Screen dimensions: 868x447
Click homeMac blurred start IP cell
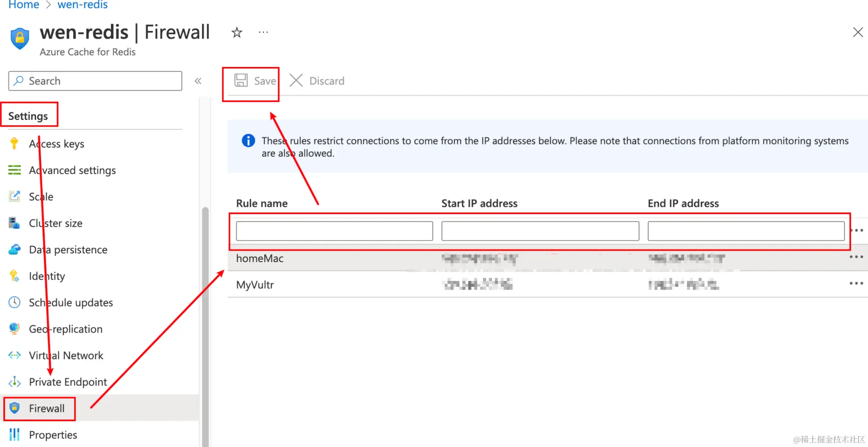coord(480,258)
